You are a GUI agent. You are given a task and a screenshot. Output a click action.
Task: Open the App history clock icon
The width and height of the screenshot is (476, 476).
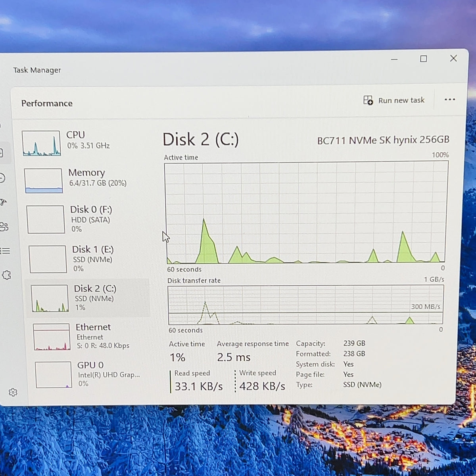pos(2,178)
